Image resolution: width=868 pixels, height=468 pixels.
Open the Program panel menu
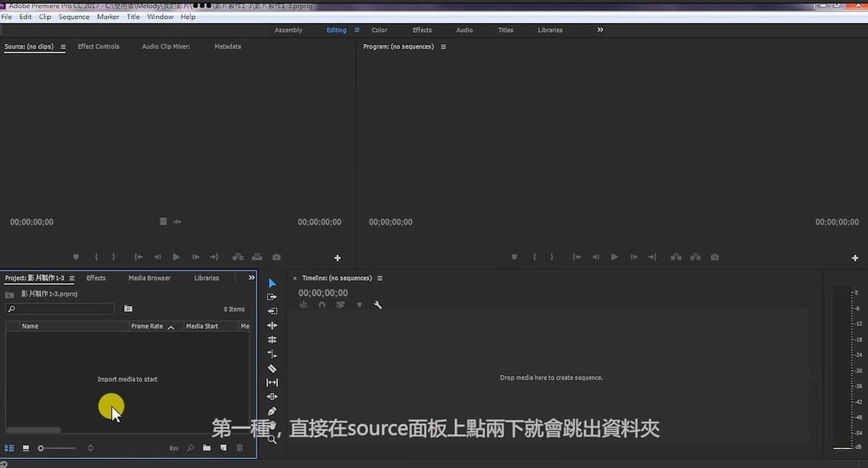[x=443, y=47]
